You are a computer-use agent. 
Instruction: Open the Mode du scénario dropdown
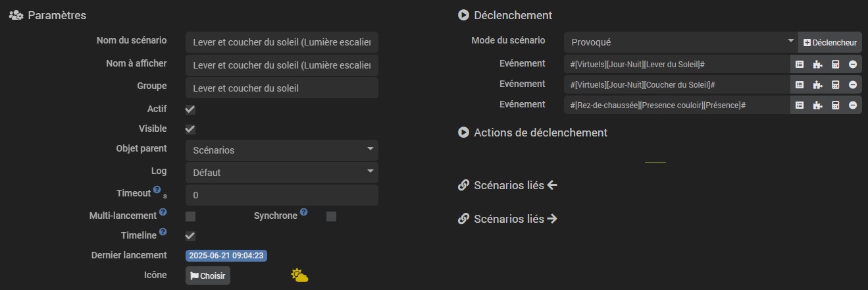[680, 42]
